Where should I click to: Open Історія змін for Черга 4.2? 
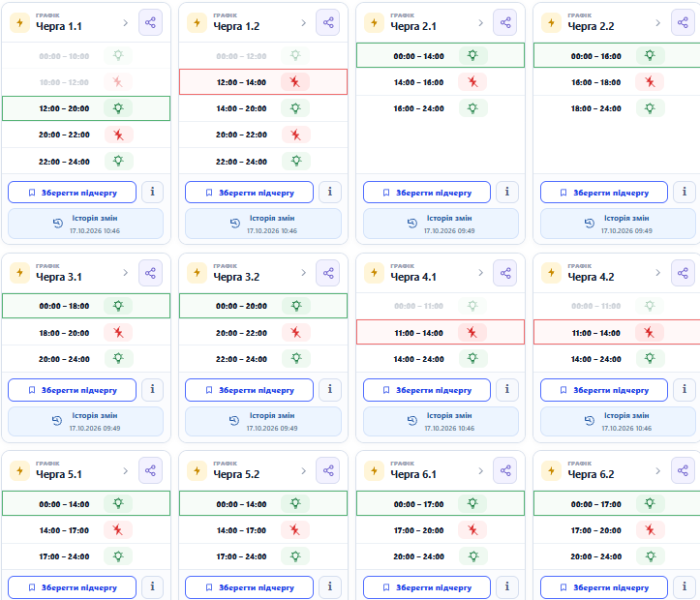pyautogui.click(x=619, y=421)
